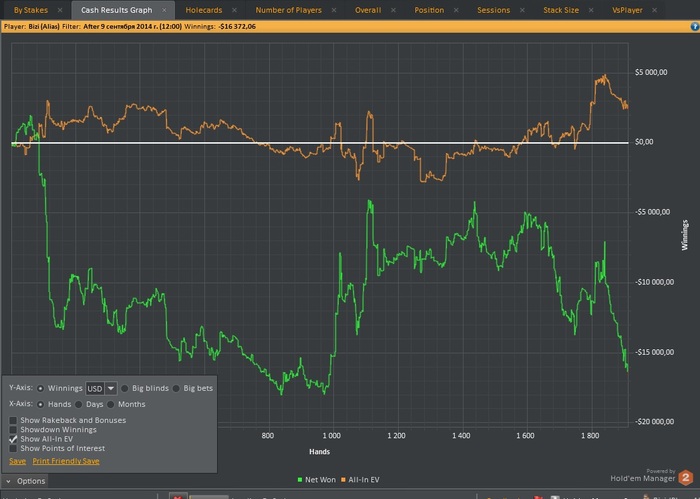Screen dimensions: 700x499
Task: Click the Print Friendly Save link
Action: point(66,461)
